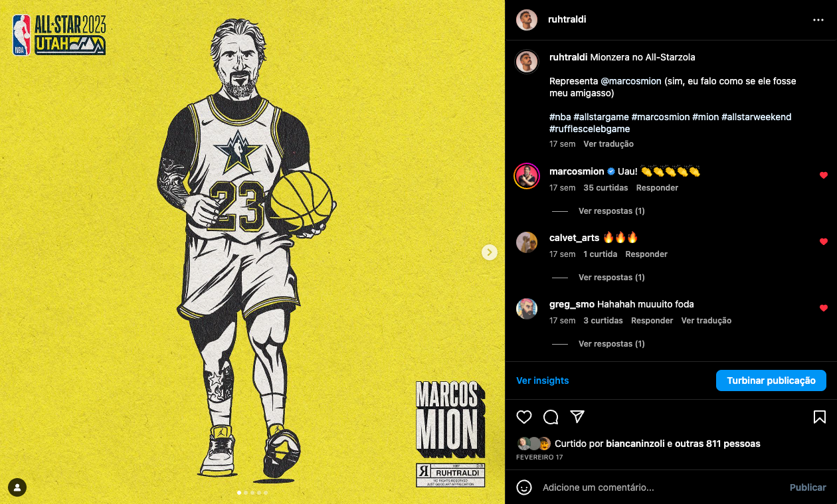This screenshot has width=837, height=504.
Task: Unlike marcosmion's comment heart
Action: pyautogui.click(x=824, y=175)
